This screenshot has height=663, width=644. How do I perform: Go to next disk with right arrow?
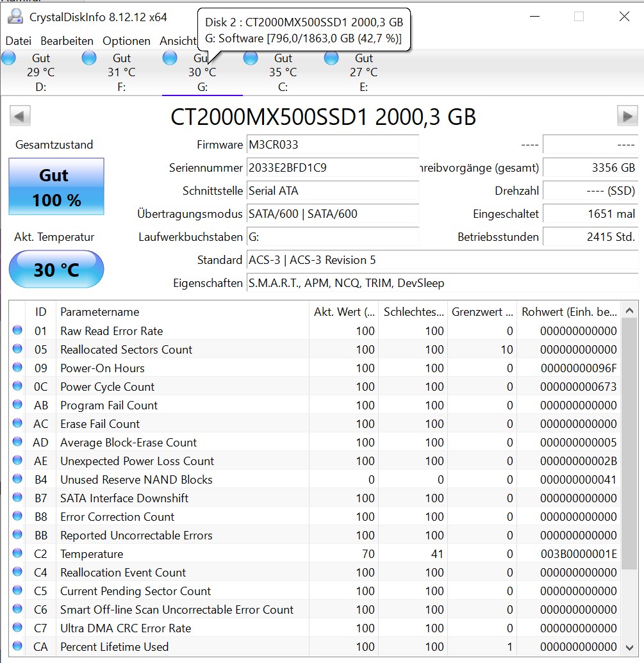(x=627, y=116)
